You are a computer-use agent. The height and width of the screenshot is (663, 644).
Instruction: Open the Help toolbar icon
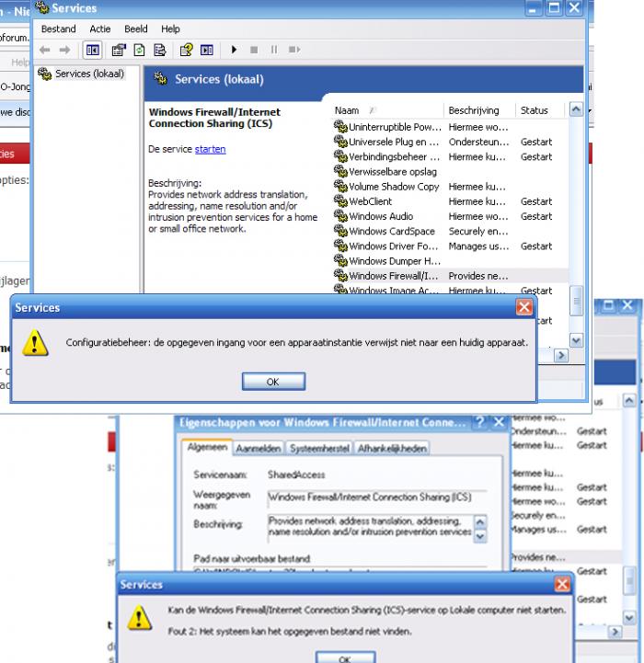tap(186, 50)
